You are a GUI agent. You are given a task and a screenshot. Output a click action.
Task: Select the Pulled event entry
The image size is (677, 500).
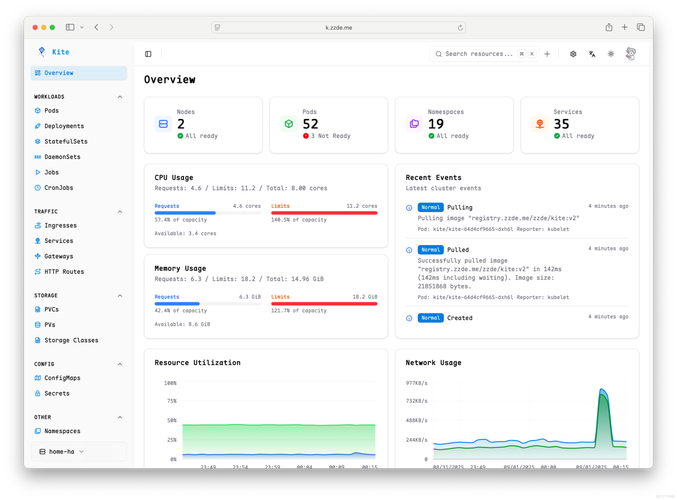(517, 273)
